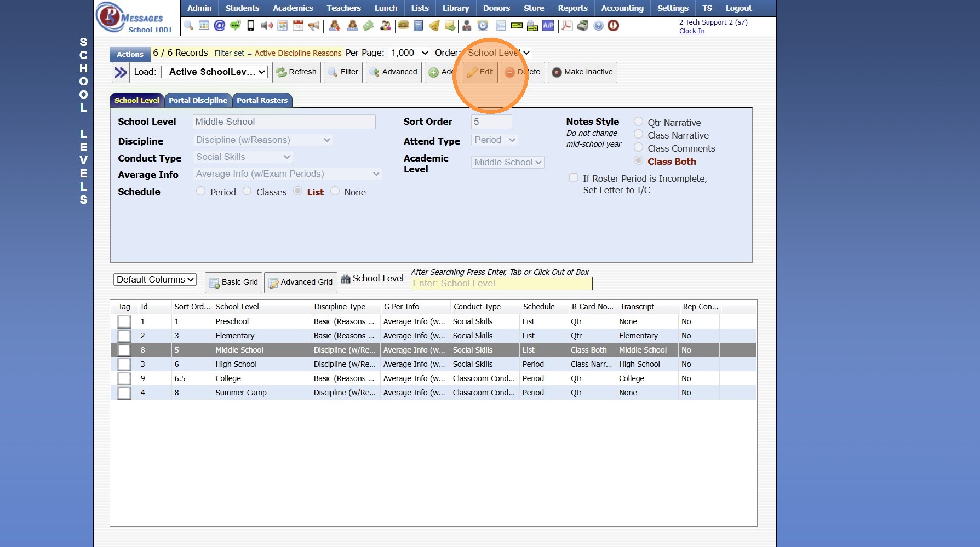Tag the Preschool row checkbox
This screenshot has width=980, height=547.
(x=124, y=322)
